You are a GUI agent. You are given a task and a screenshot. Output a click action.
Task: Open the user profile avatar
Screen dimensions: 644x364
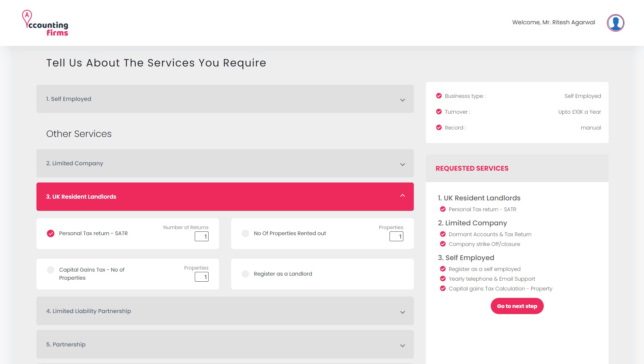point(615,23)
